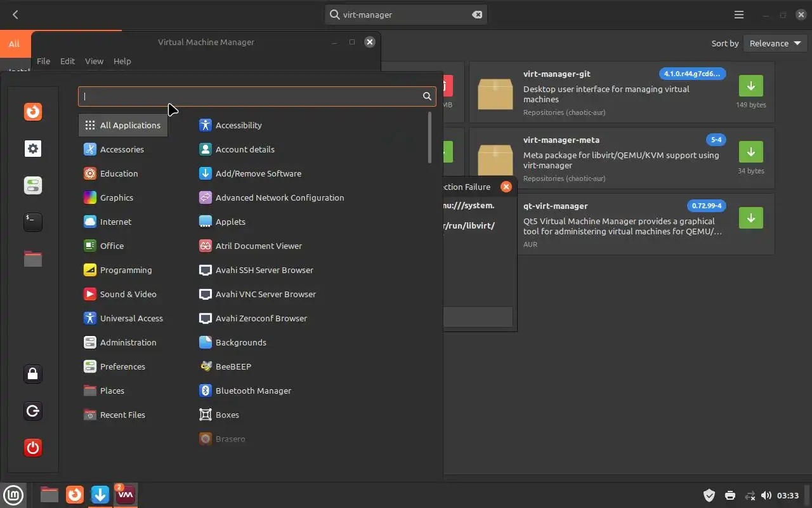Click the search magnifier in the menu search box
Screen dimensions: 812x508
pyautogui.click(x=427, y=97)
